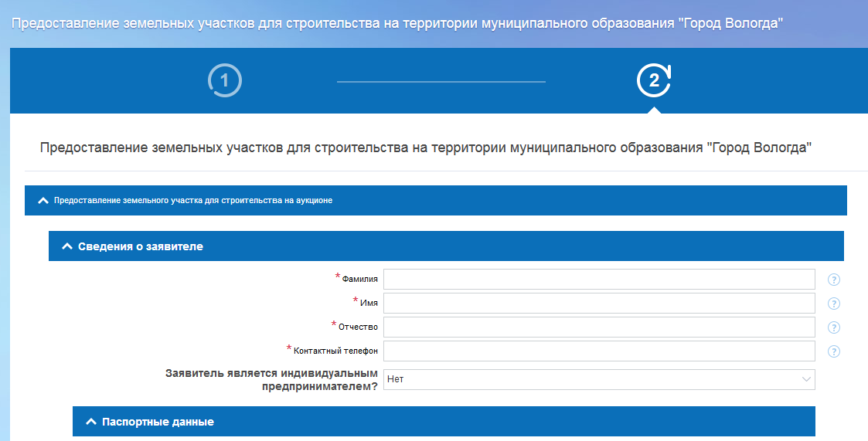
Task: Focus the Фамилия input field
Action: (x=599, y=279)
